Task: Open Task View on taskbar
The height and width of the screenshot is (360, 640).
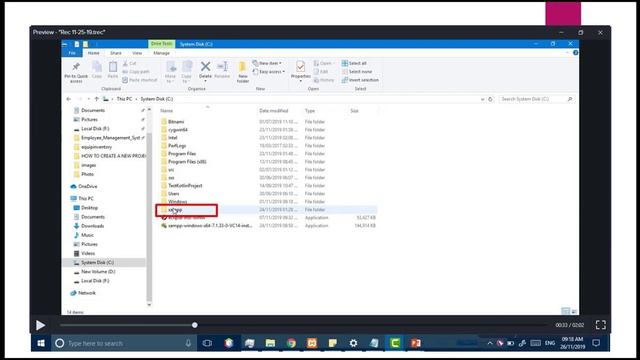Action: 207,343
